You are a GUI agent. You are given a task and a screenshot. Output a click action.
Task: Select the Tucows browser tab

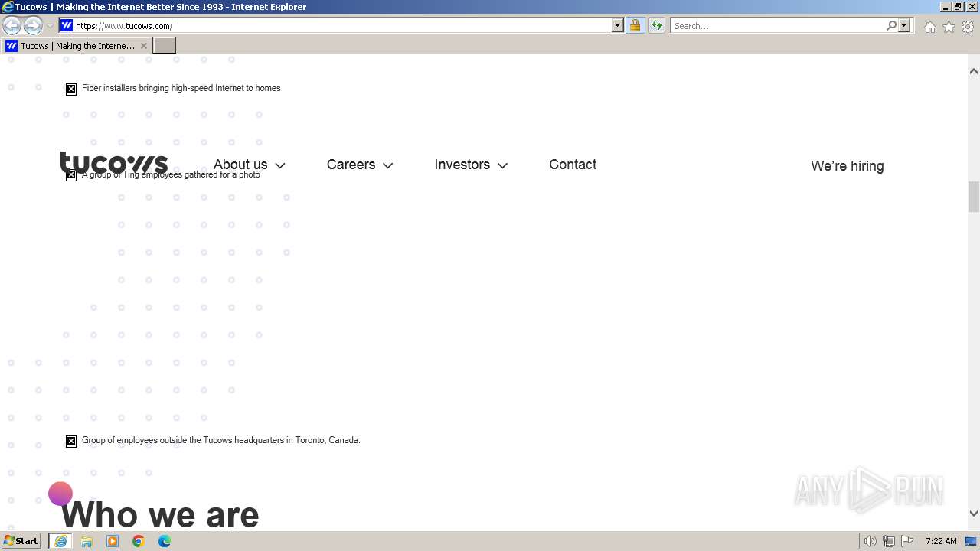point(77,46)
